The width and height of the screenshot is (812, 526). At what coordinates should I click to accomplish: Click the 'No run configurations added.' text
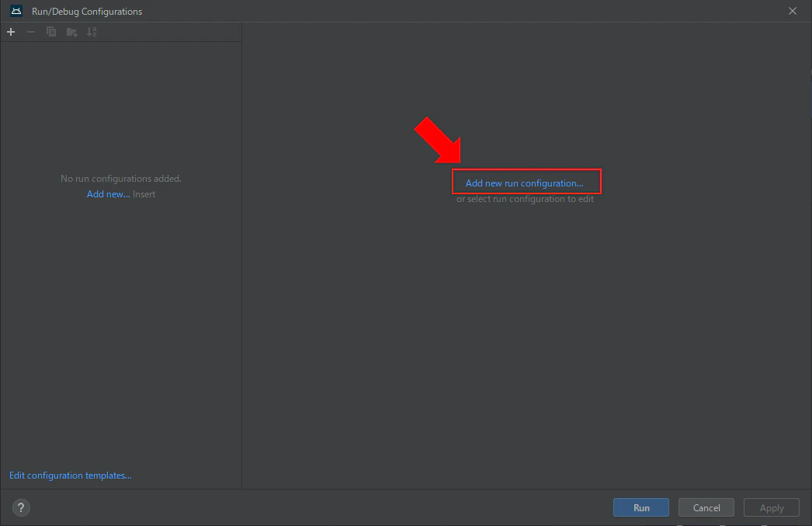[x=121, y=178]
